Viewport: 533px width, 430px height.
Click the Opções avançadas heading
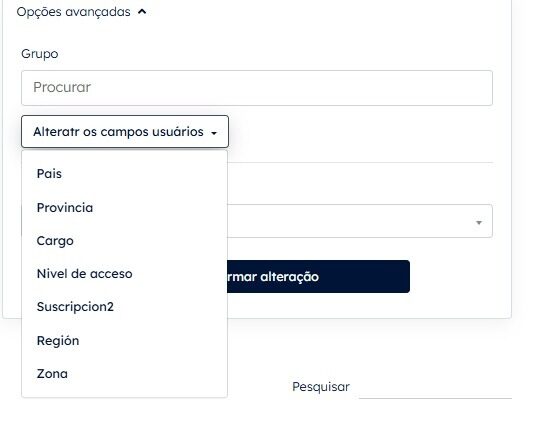(x=73, y=12)
